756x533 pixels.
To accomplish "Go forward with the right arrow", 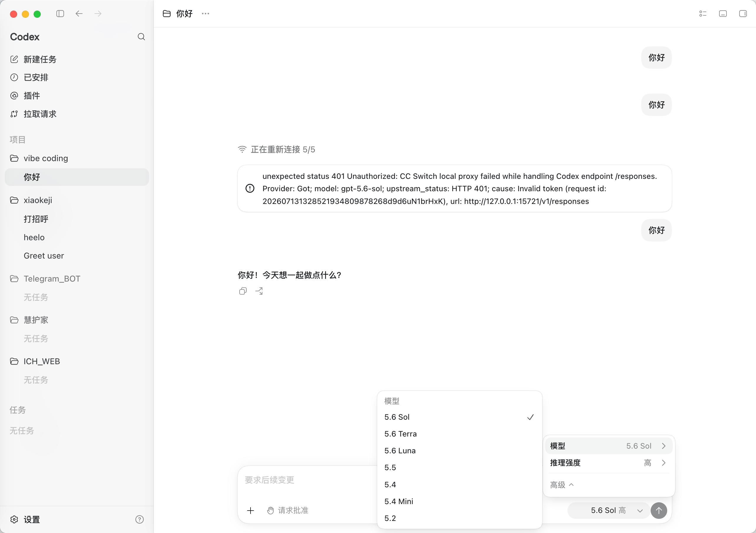I will (98, 14).
